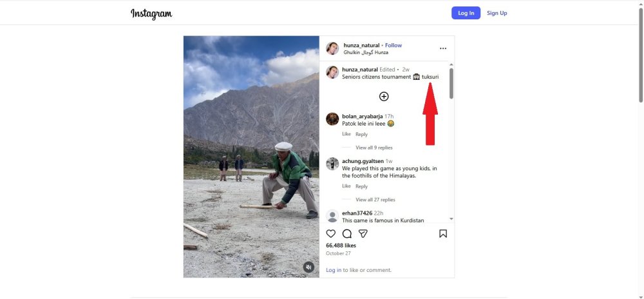Load more comments with the plus circle

(x=384, y=96)
